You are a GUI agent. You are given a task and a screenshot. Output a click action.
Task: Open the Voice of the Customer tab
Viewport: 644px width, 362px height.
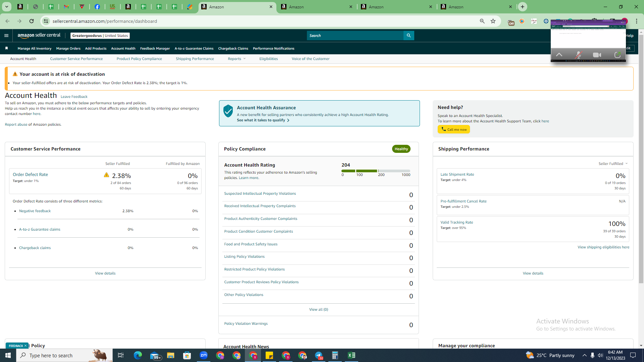click(311, 59)
